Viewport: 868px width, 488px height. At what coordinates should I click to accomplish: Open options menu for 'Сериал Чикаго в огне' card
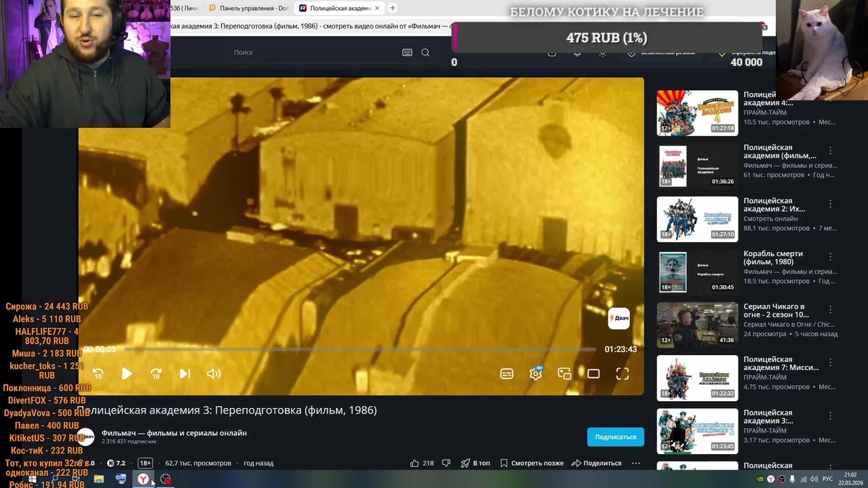pyautogui.click(x=830, y=310)
